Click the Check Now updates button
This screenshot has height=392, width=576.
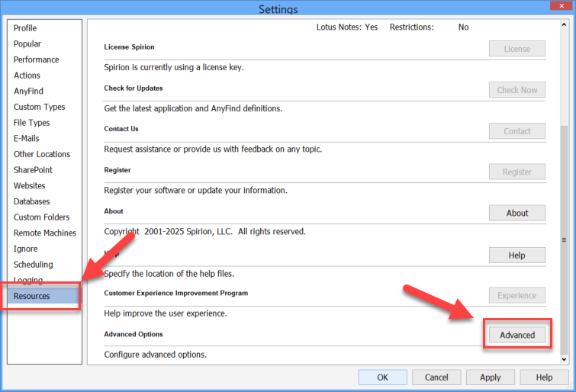(x=516, y=90)
